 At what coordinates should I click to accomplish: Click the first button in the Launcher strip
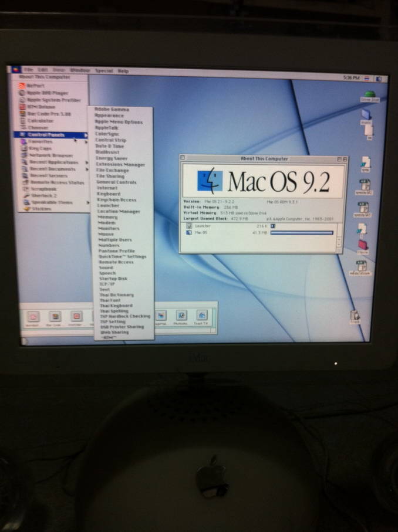[x=33, y=316]
